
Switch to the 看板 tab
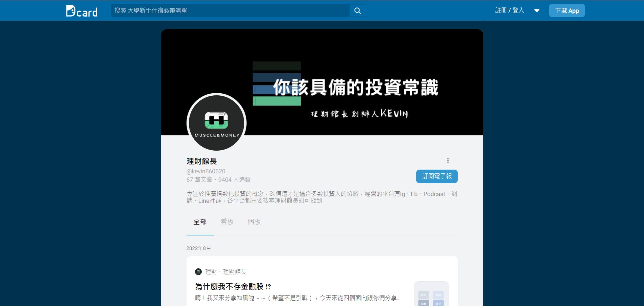[227, 222]
